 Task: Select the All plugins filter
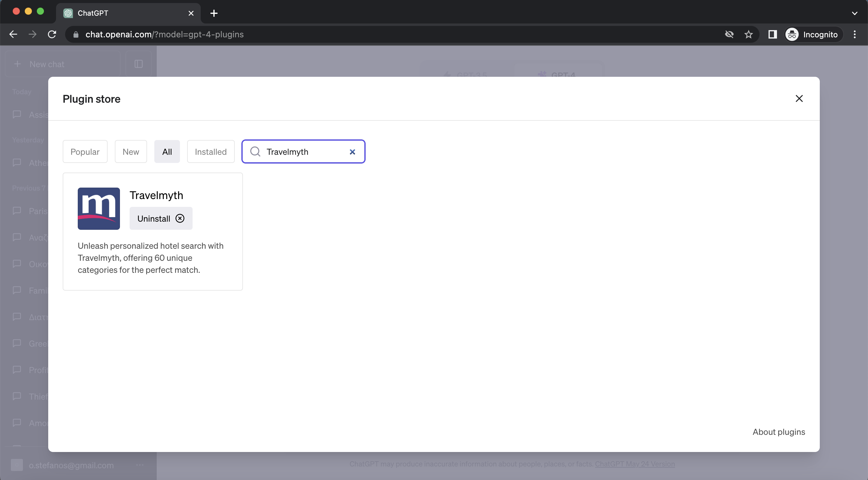(167, 151)
